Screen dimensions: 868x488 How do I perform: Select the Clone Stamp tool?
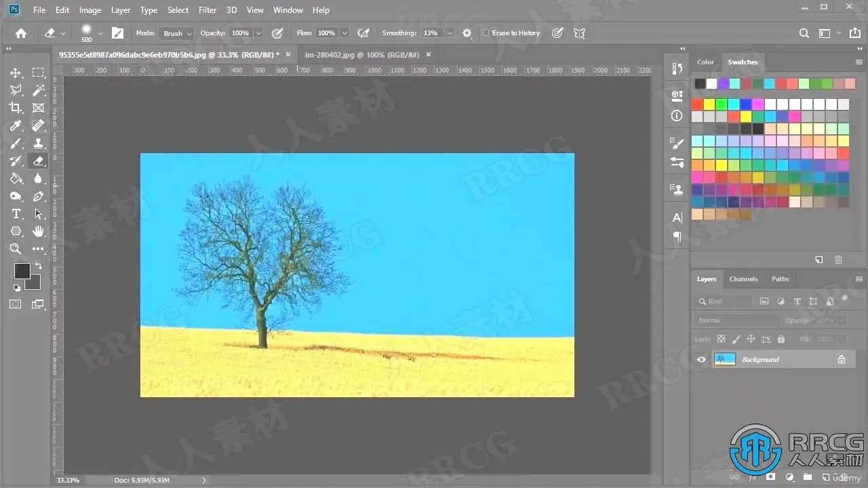39,143
